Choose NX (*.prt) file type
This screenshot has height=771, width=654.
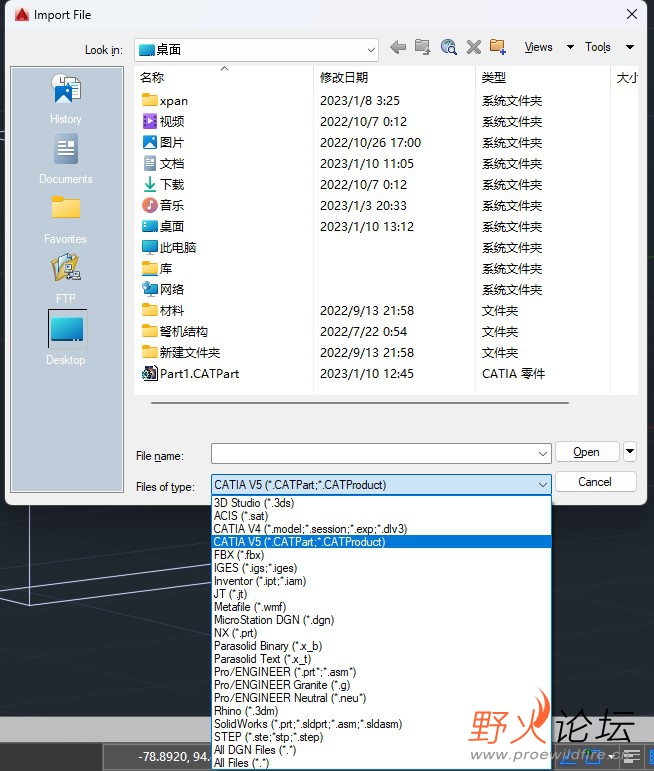click(x=381, y=633)
